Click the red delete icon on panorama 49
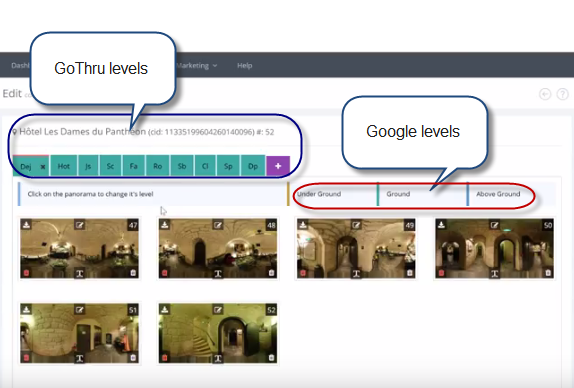574x388 pixels. point(303,273)
